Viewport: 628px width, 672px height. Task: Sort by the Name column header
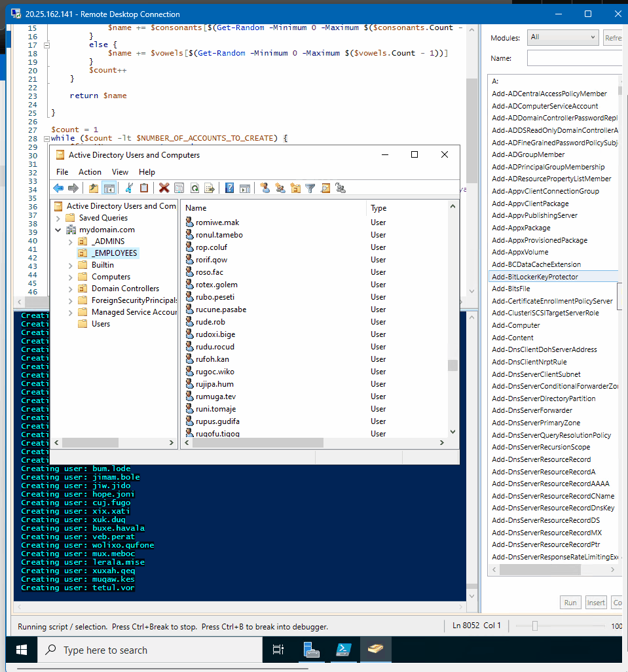click(274, 208)
